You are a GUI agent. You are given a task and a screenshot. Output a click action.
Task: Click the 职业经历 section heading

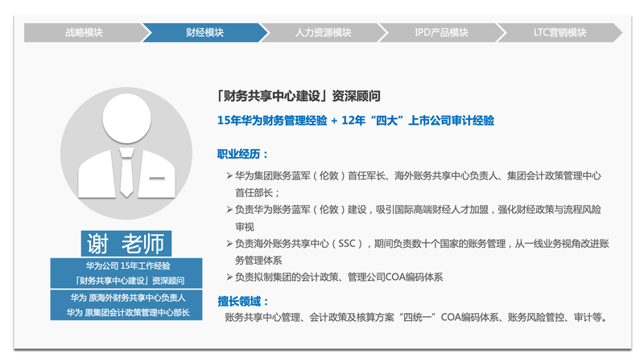pyautogui.click(x=243, y=154)
